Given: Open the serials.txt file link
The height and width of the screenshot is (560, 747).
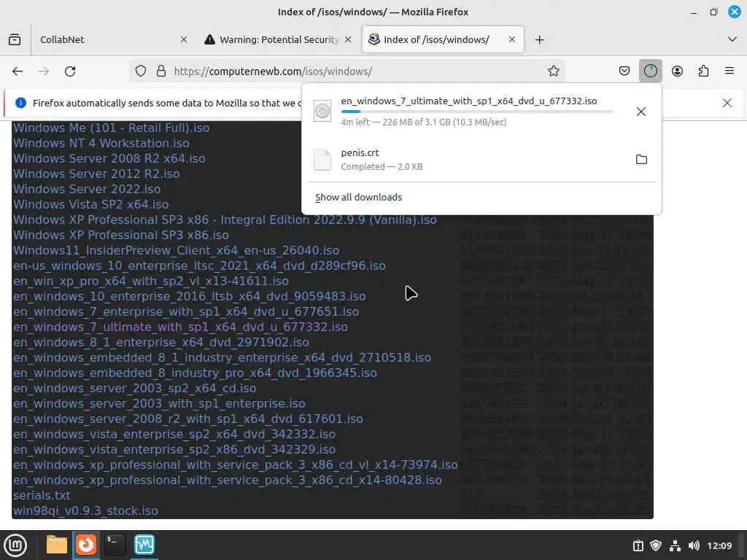Looking at the screenshot, I should [x=42, y=496].
